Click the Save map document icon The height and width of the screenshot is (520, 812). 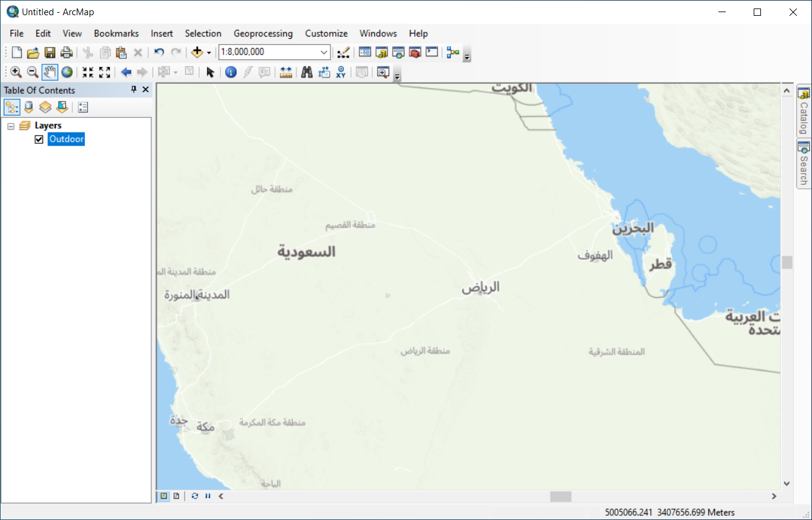(x=50, y=52)
